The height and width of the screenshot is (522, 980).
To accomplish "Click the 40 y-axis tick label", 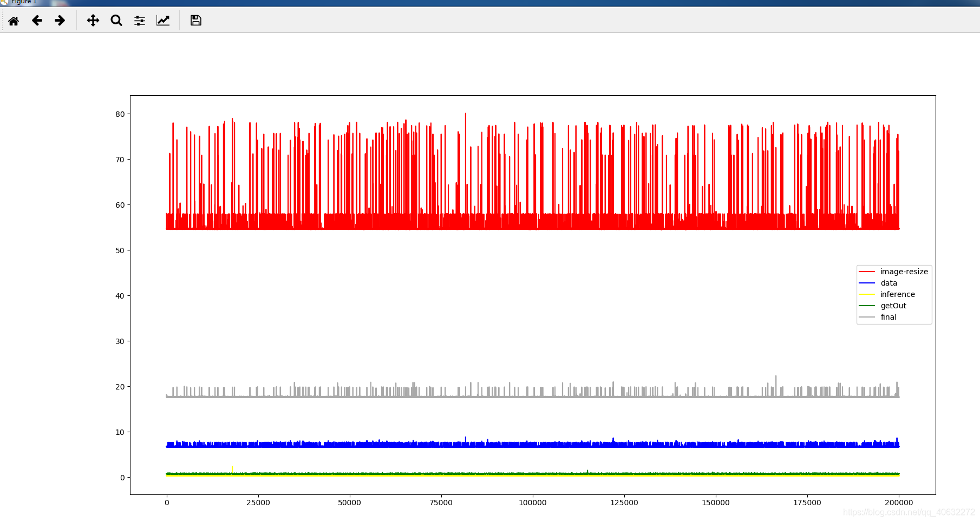I will coord(120,296).
